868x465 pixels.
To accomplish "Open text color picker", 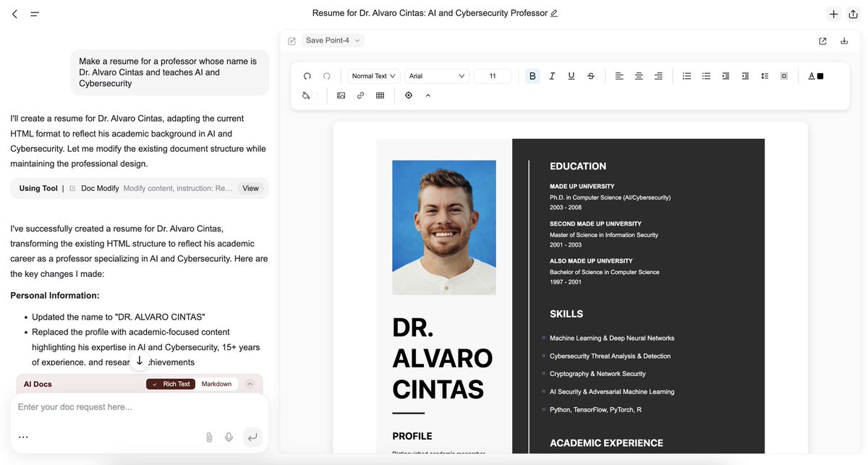I will [815, 76].
